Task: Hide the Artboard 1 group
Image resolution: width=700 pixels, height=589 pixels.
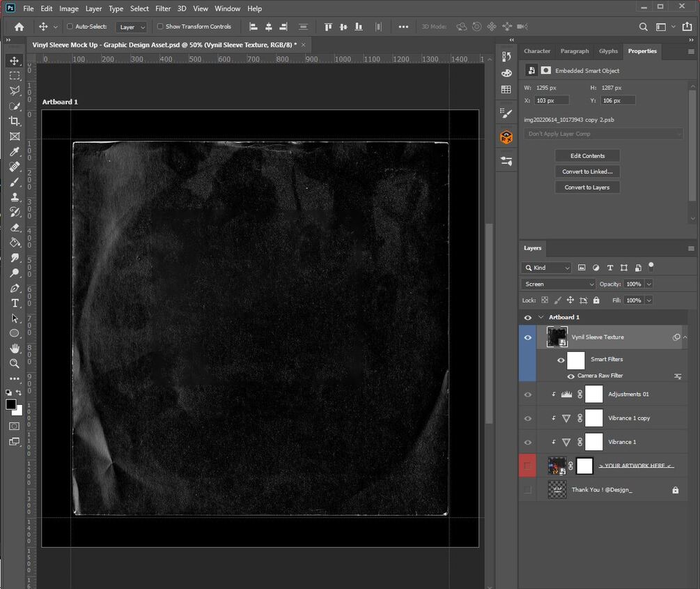Action: [x=528, y=317]
